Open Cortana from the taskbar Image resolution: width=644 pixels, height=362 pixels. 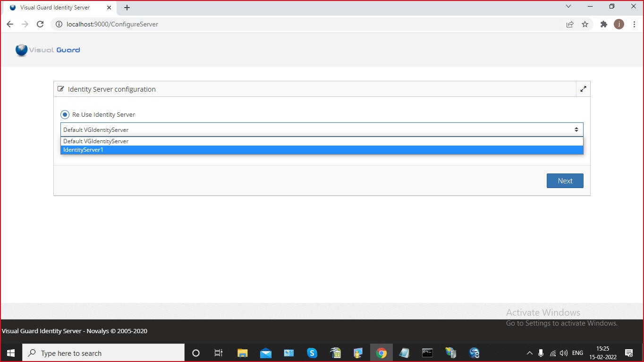(196, 353)
